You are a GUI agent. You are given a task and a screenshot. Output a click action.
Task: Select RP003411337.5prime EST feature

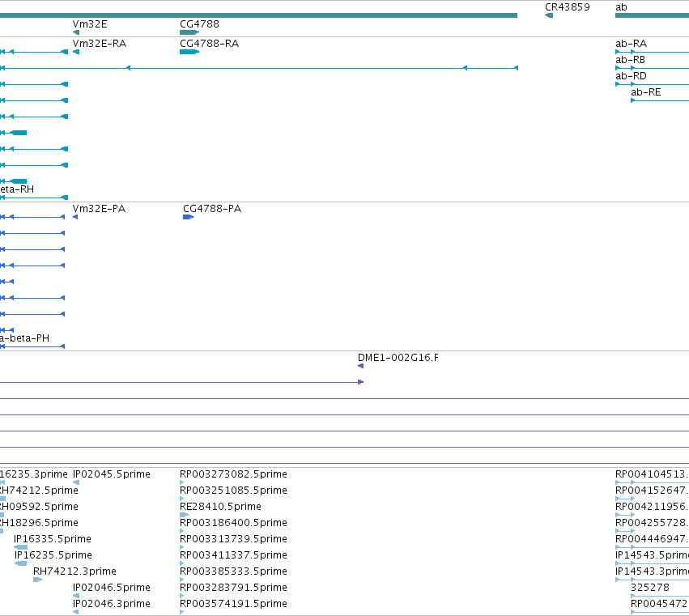point(182,563)
